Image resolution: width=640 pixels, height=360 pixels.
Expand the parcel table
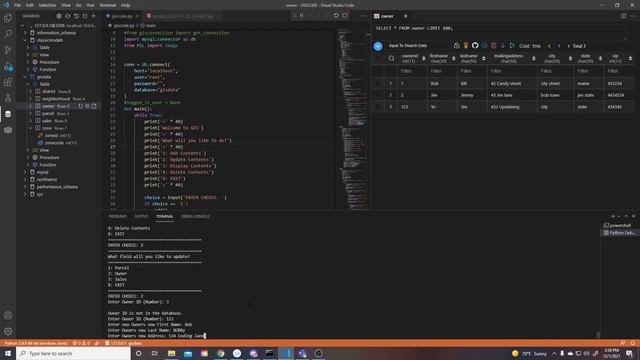(x=31, y=113)
